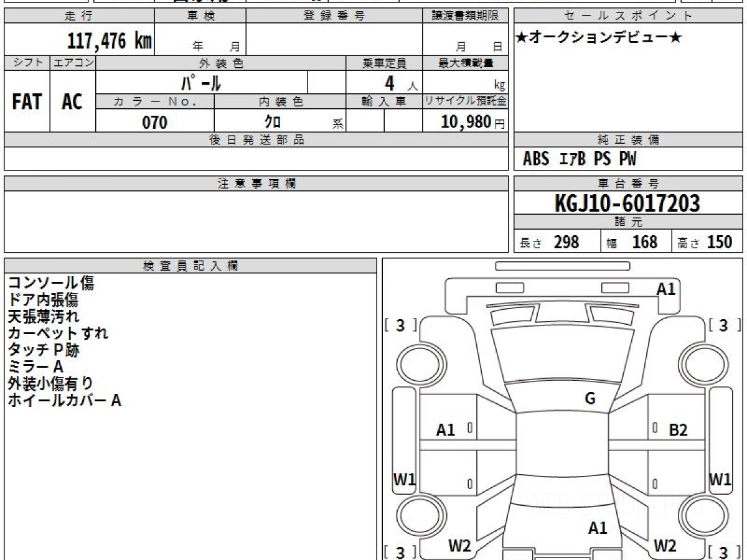This screenshot has width=747, height=560.
Task: Click the mileage value 117,476 km
Action: tap(109, 41)
